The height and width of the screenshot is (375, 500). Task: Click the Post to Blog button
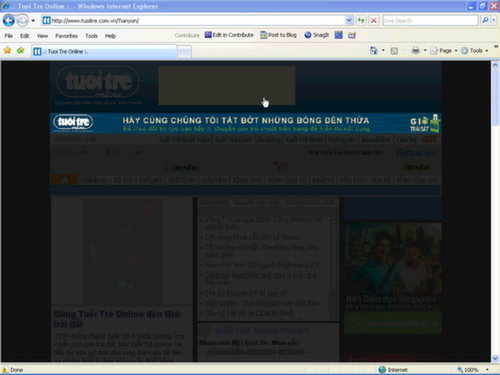coord(278,35)
